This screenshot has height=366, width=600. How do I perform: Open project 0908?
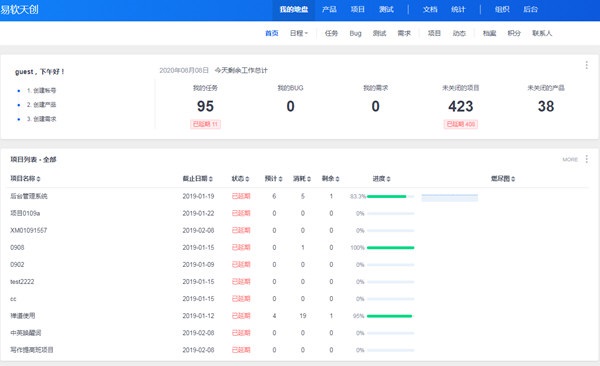point(17,248)
